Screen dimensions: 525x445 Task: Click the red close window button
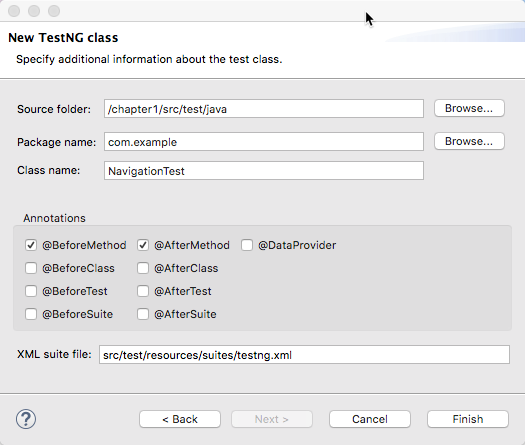click(x=14, y=11)
